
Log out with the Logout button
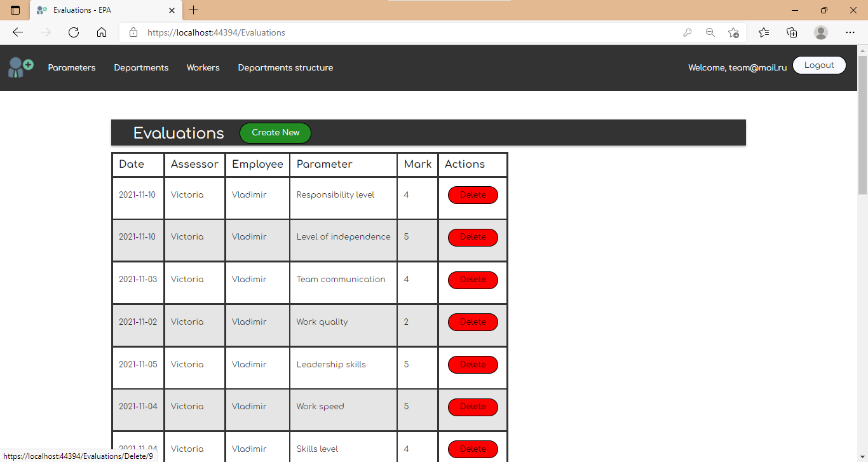pos(819,65)
